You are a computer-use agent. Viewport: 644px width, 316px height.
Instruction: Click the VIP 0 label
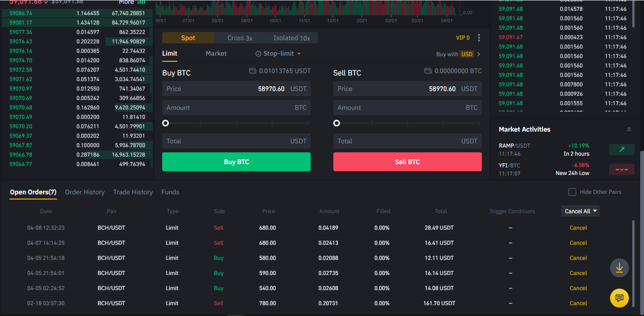click(x=462, y=38)
